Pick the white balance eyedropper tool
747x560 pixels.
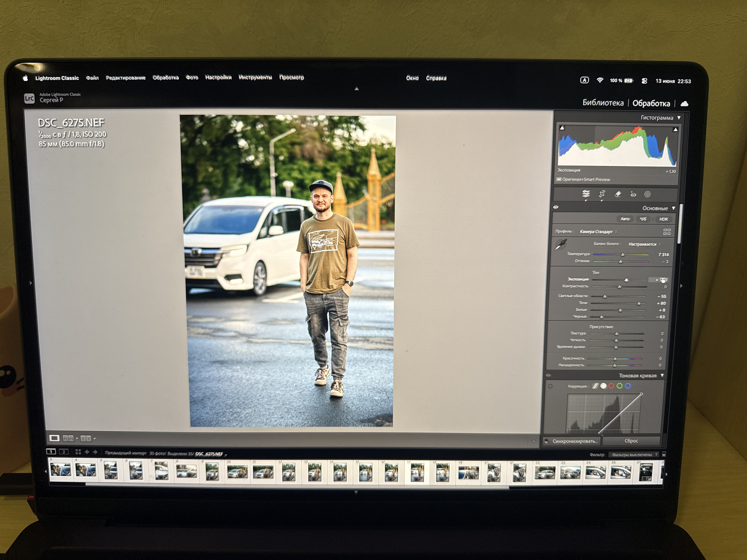pos(561,245)
